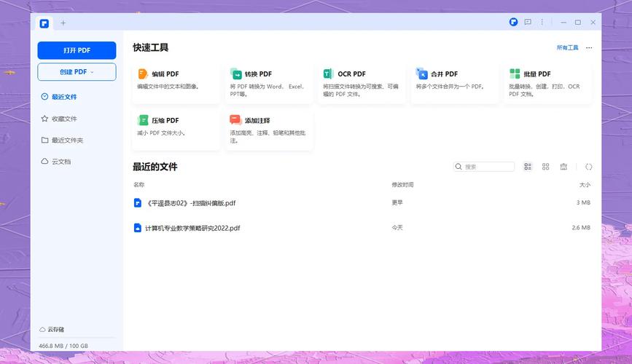Click the OCR PDF tool icon
Screen dimensions: 632x364
[x=328, y=74]
